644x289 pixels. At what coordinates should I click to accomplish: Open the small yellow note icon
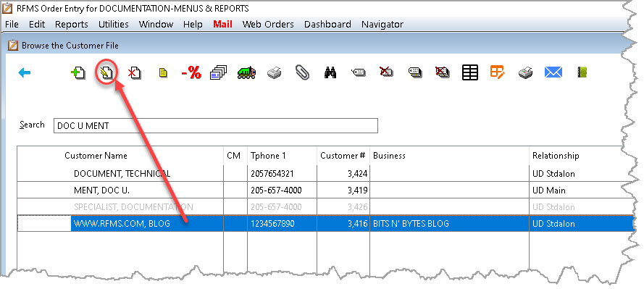tap(163, 73)
